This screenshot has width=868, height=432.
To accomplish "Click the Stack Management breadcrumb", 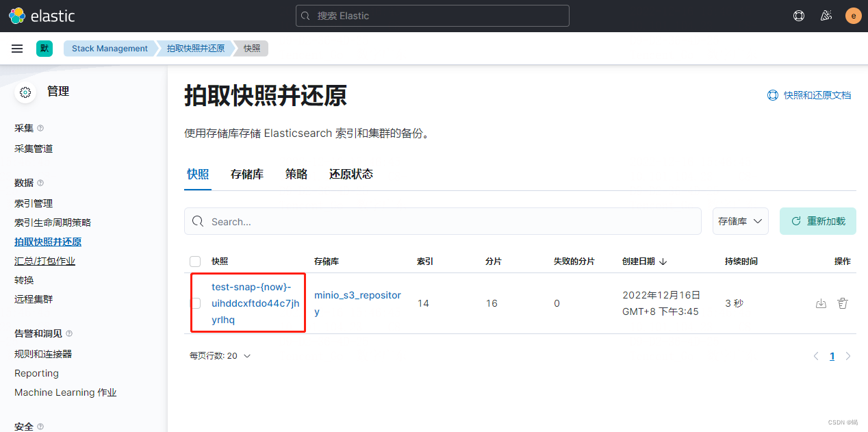I will (110, 49).
